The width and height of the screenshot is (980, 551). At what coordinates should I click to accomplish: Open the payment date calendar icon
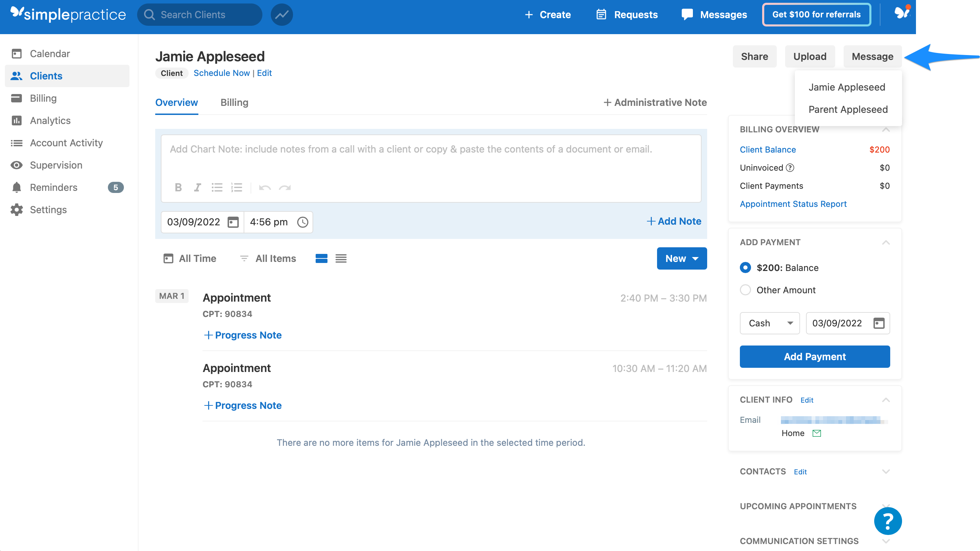(879, 323)
